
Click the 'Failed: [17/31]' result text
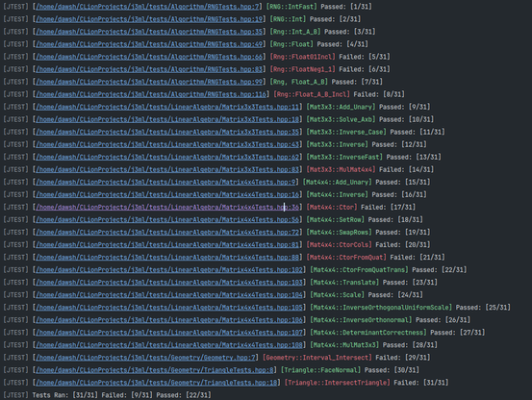click(x=388, y=207)
